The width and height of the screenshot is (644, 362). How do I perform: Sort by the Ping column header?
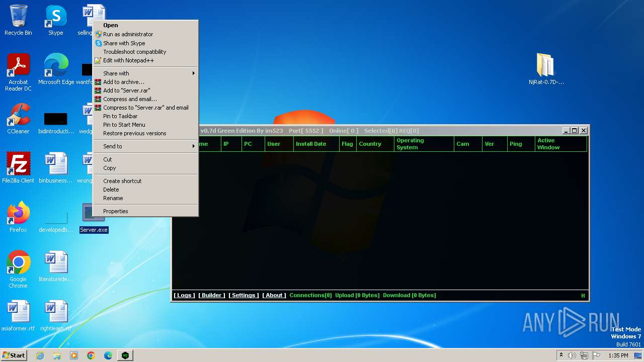[521, 144]
